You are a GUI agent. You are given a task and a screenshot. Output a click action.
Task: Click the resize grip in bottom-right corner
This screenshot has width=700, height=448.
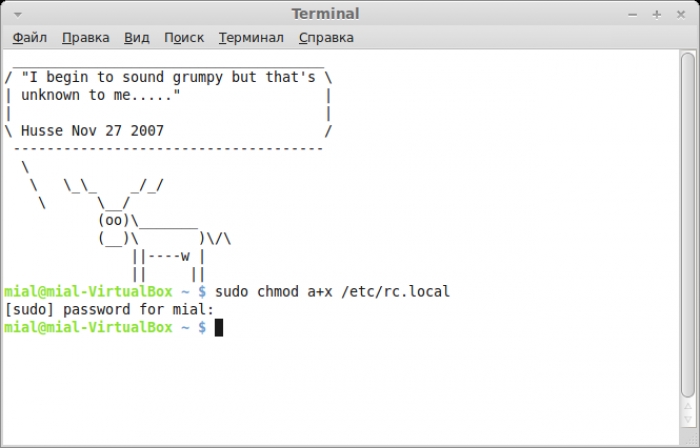[x=692, y=440]
